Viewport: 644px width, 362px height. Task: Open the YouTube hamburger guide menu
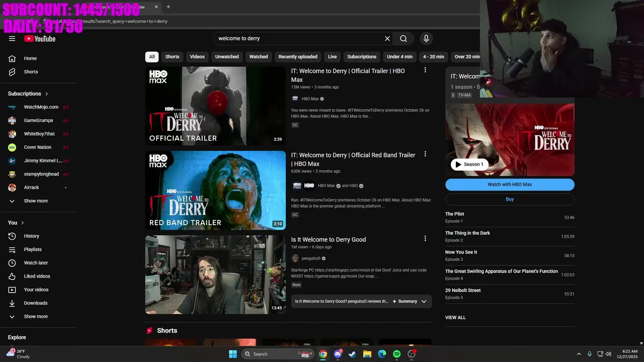click(x=12, y=39)
